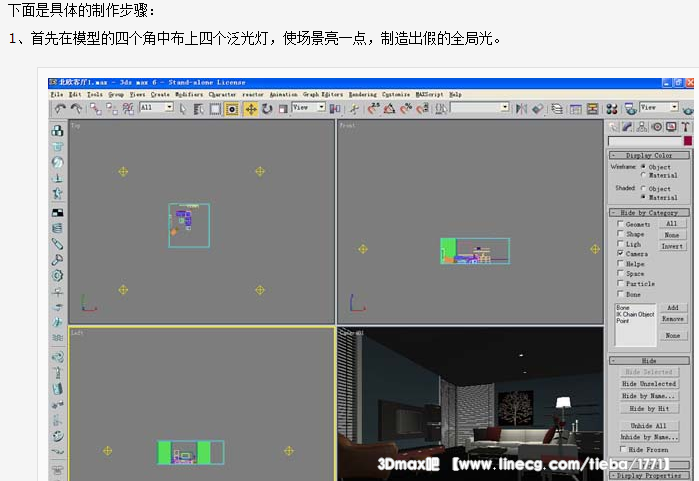The width and height of the screenshot is (699, 481).
Task: Switch to the Modify command panel tab
Action: click(x=628, y=127)
